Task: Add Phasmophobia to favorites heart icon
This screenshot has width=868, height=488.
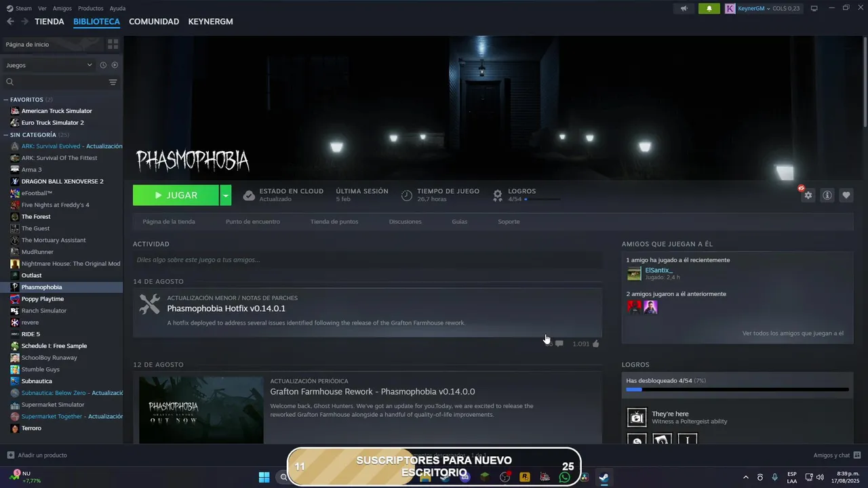Action: [x=846, y=195]
